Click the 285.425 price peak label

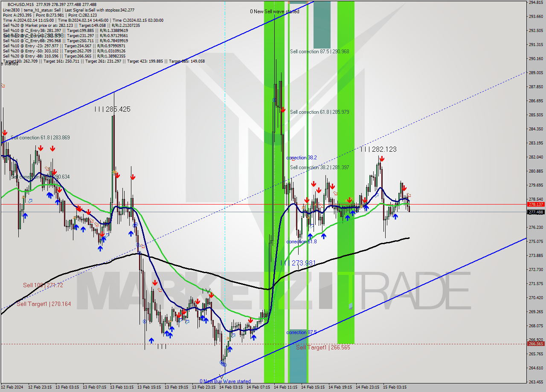(113, 110)
